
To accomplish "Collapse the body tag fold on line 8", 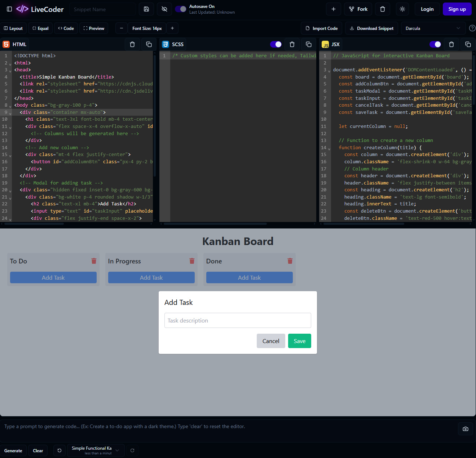I will (x=10, y=106).
